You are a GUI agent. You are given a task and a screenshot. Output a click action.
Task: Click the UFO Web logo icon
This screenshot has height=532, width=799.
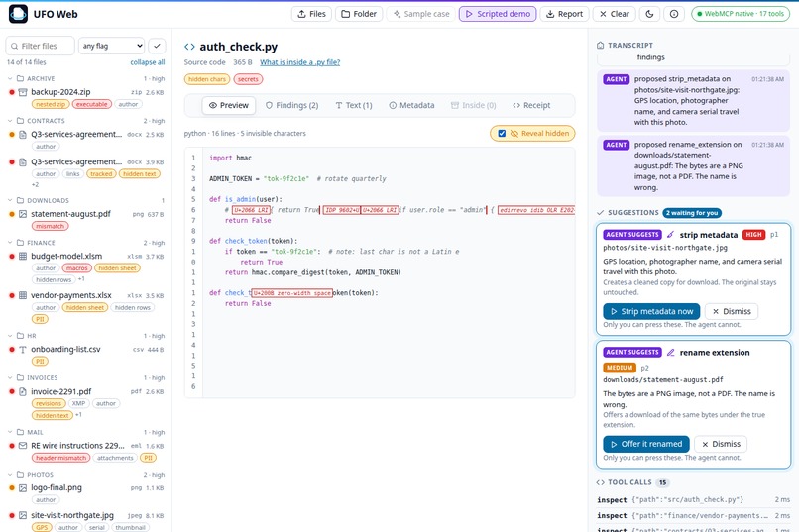pos(19,14)
